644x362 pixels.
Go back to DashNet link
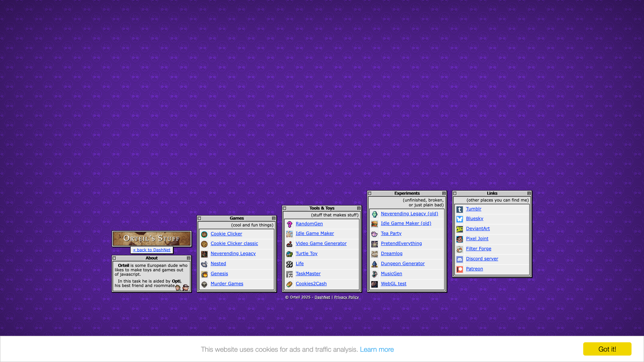pos(152,250)
